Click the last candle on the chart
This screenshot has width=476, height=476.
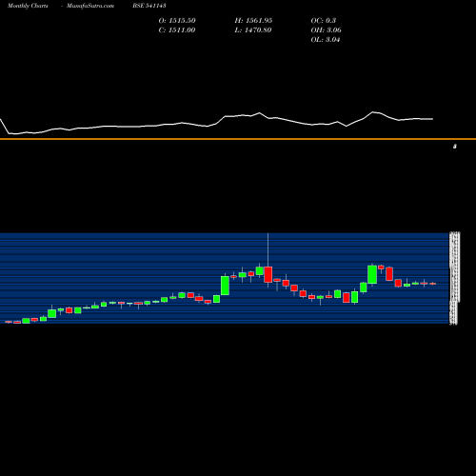(x=432, y=284)
